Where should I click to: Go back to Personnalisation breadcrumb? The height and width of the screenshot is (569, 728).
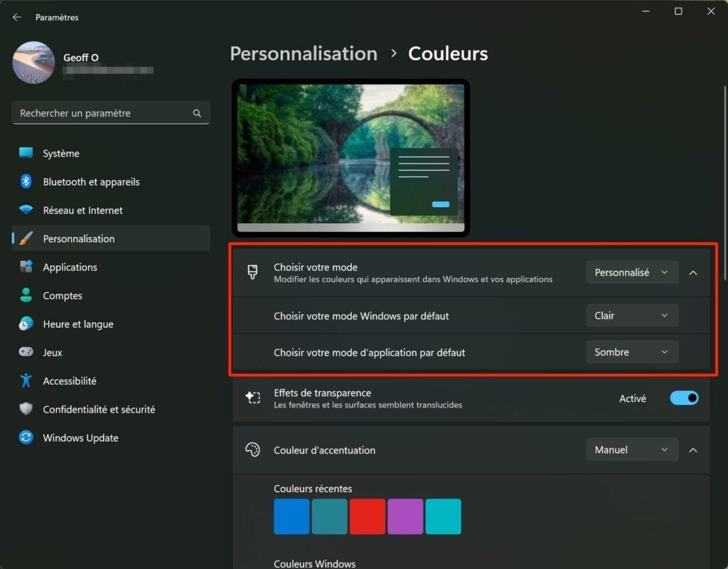pyautogui.click(x=304, y=53)
